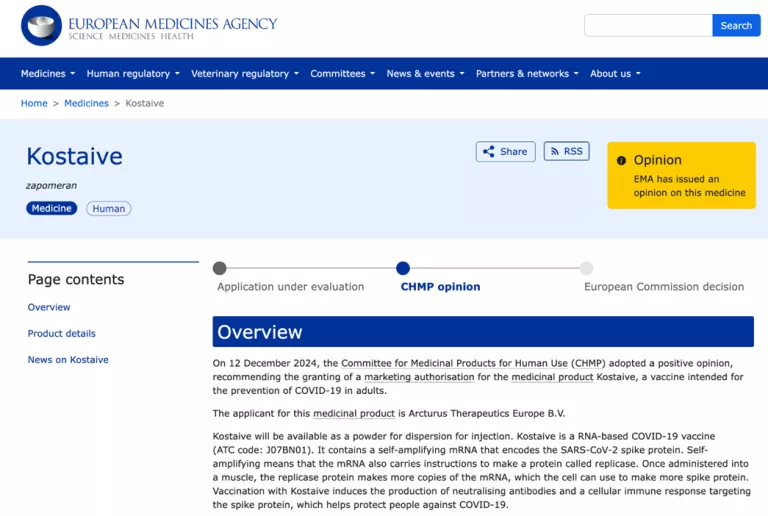Image resolution: width=768 pixels, height=516 pixels.
Task: Click the Human category tag
Action: pyautogui.click(x=109, y=209)
